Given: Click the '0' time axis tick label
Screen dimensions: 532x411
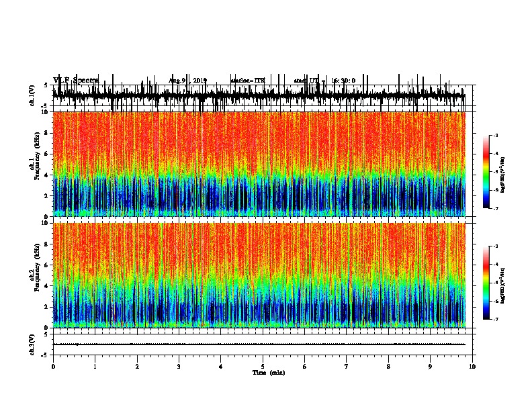Looking at the screenshot, I should pyautogui.click(x=53, y=367).
